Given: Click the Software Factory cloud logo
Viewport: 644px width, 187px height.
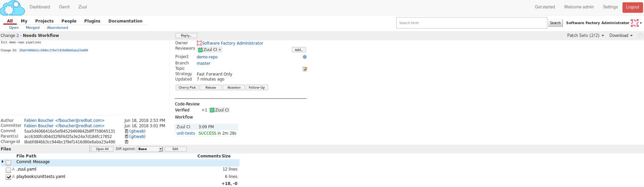Looking at the screenshot, I should pyautogui.click(x=12, y=8).
